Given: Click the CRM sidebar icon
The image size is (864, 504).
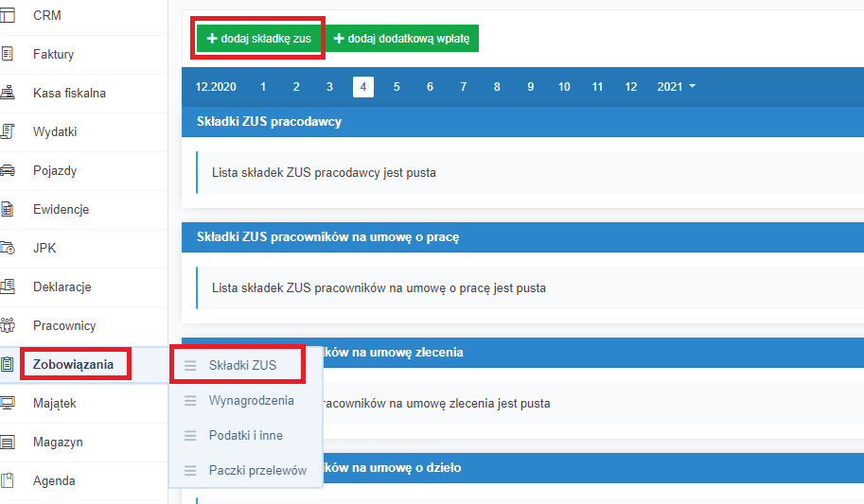Looking at the screenshot, I should tap(8, 15).
